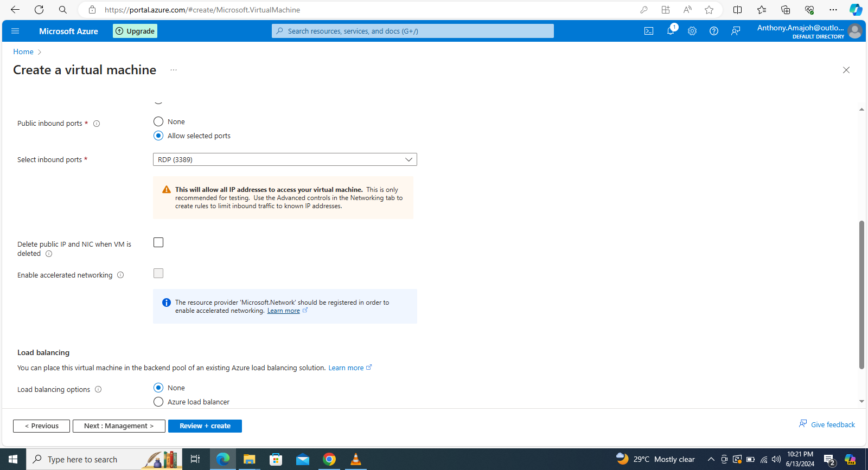Show hidden icons in the system tray
This screenshot has width=868, height=470.
(x=711, y=459)
